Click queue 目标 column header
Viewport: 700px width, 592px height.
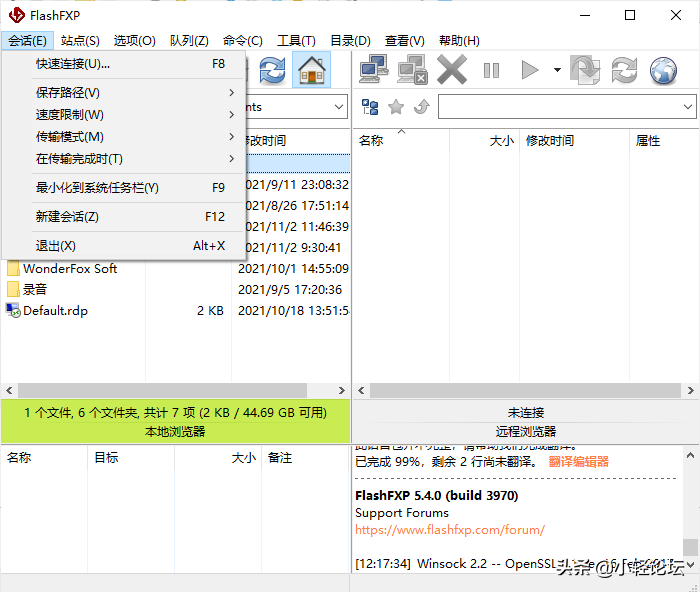pyautogui.click(x=131, y=458)
